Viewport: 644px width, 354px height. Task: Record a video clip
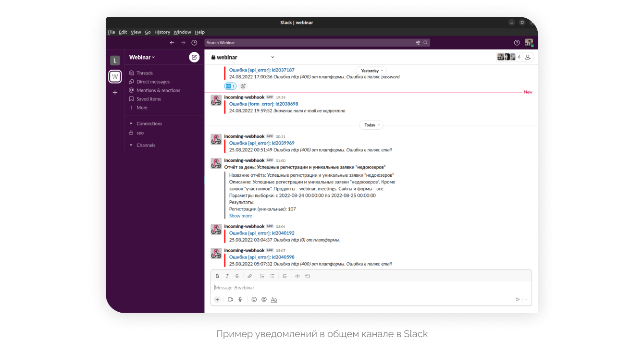coord(230,299)
